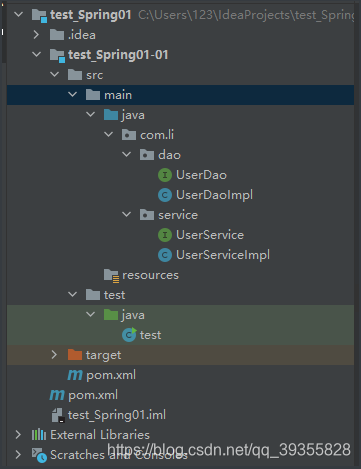Image resolution: width=361 pixels, height=469 pixels.
Task: Select the External Libraries label
Action: (100, 435)
